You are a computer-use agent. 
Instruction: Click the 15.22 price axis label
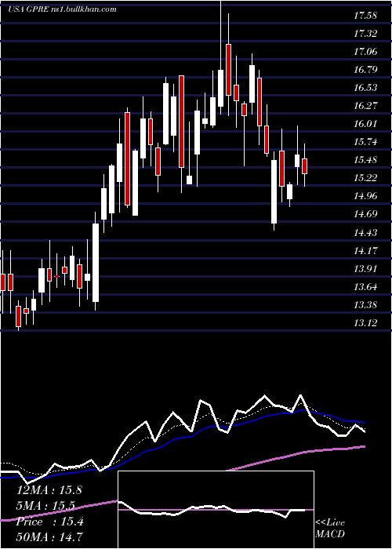point(366,178)
